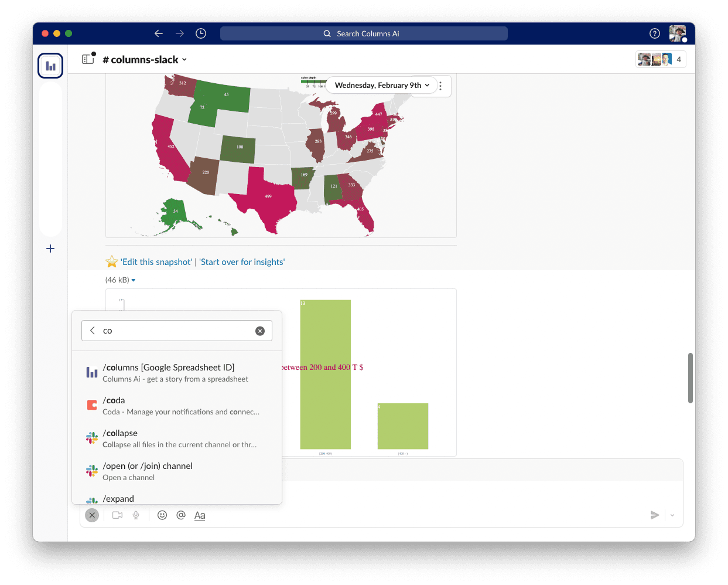Open the Wednesday, February 9th date dropdown
Screen dimensions: 728x585
pyautogui.click(x=382, y=85)
